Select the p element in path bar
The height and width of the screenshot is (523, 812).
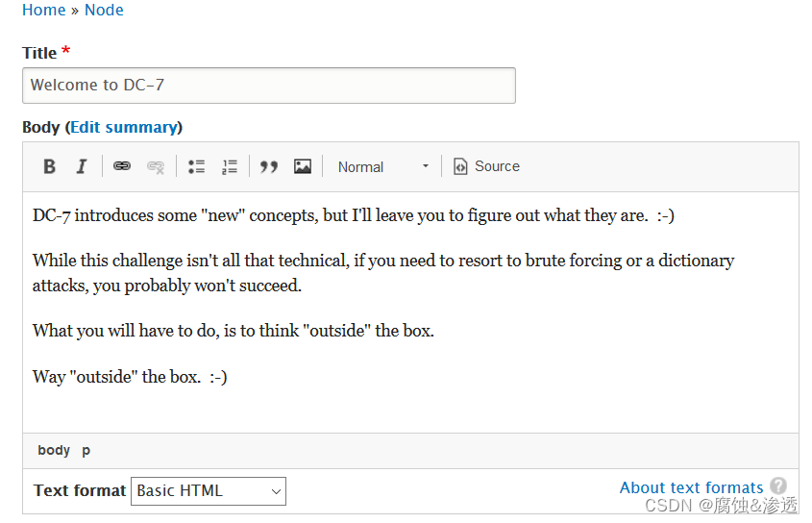coord(86,451)
